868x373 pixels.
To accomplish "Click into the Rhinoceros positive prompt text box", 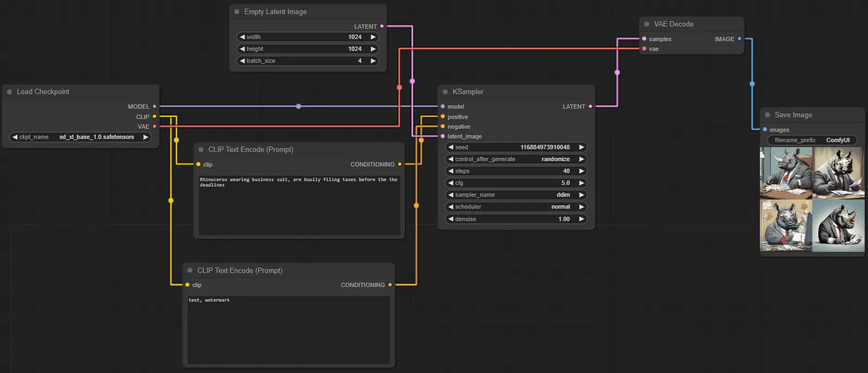I will tap(299, 204).
